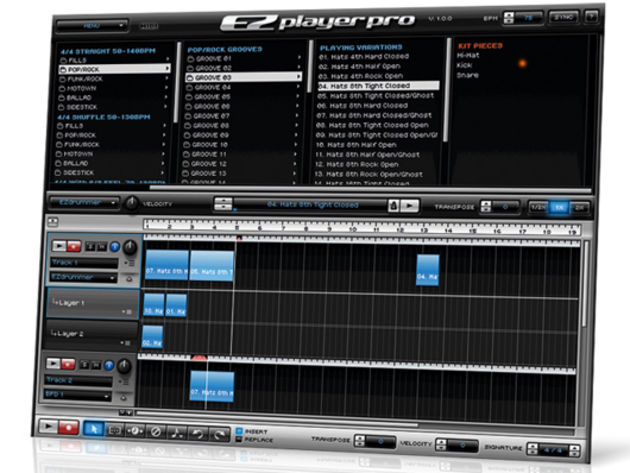Open the EZdrummer dropdown in preview bar
The height and width of the screenshot is (473, 630).
tap(84, 203)
